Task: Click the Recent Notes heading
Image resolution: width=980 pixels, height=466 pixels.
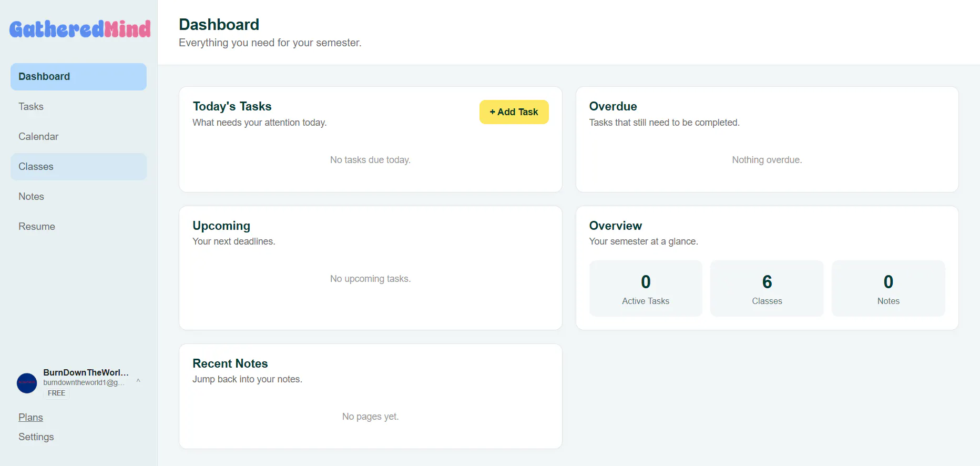Action: (230, 363)
